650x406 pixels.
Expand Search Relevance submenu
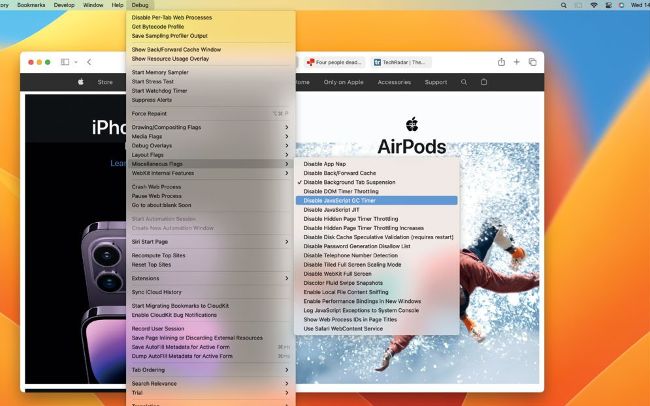click(211, 383)
